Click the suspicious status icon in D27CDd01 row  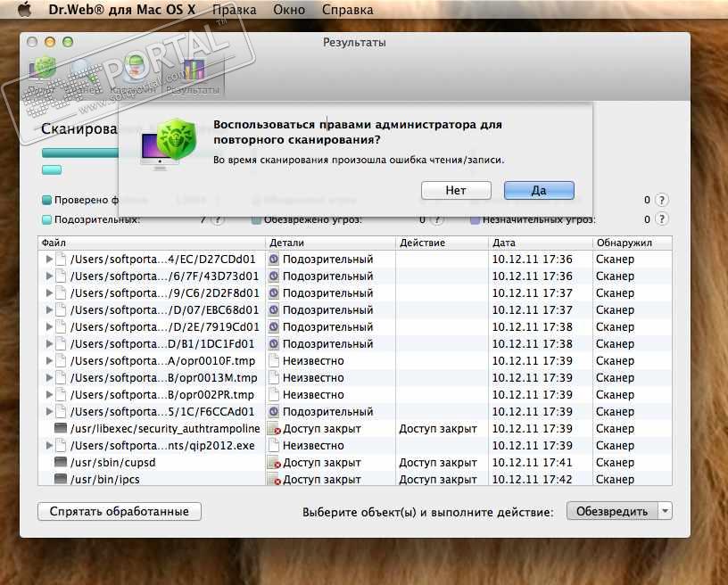point(274,260)
